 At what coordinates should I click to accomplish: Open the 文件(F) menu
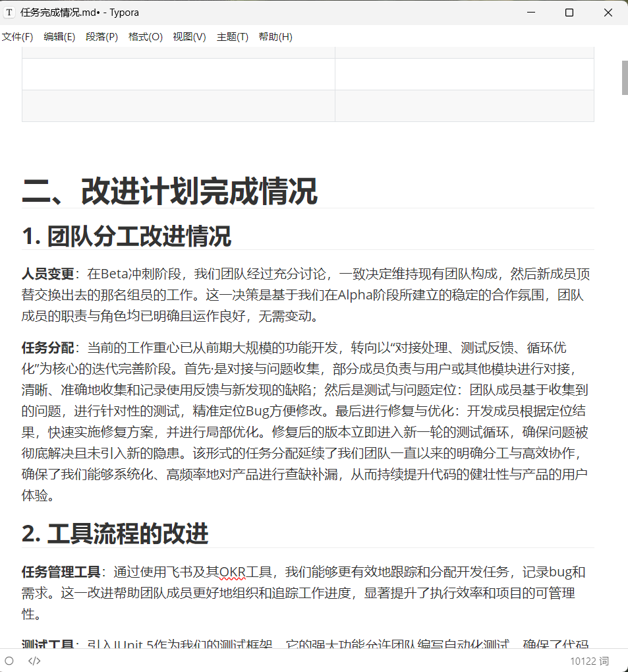click(x=17, y=37)
